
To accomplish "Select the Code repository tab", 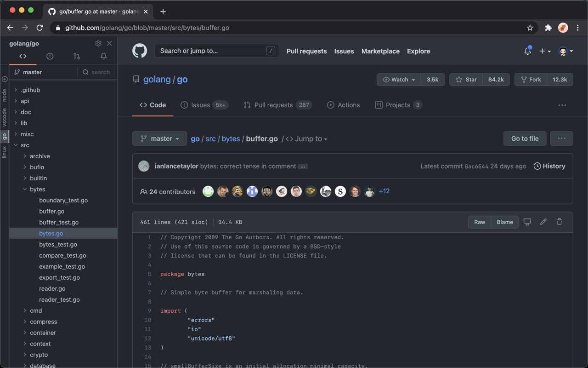I will point(153,105).
